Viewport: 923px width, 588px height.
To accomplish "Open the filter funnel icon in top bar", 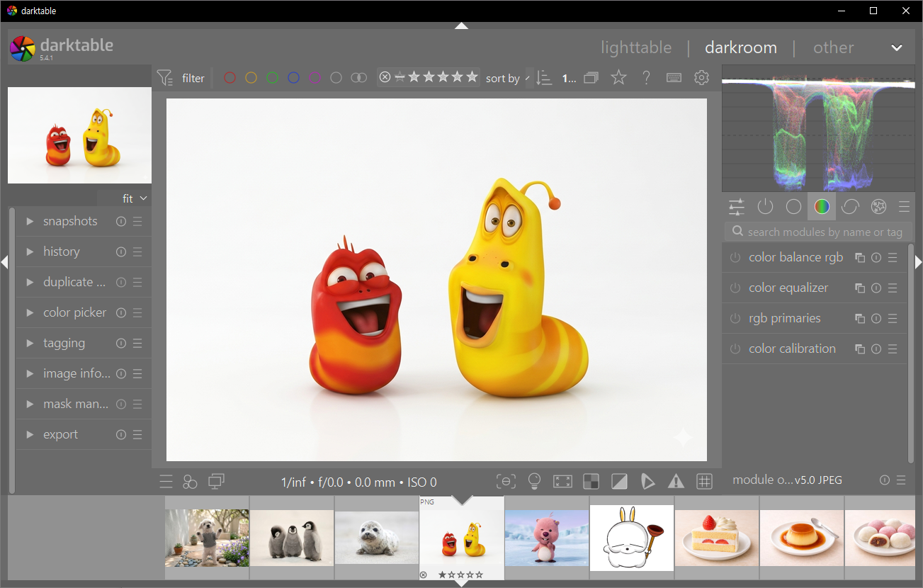I will [164, 78].
